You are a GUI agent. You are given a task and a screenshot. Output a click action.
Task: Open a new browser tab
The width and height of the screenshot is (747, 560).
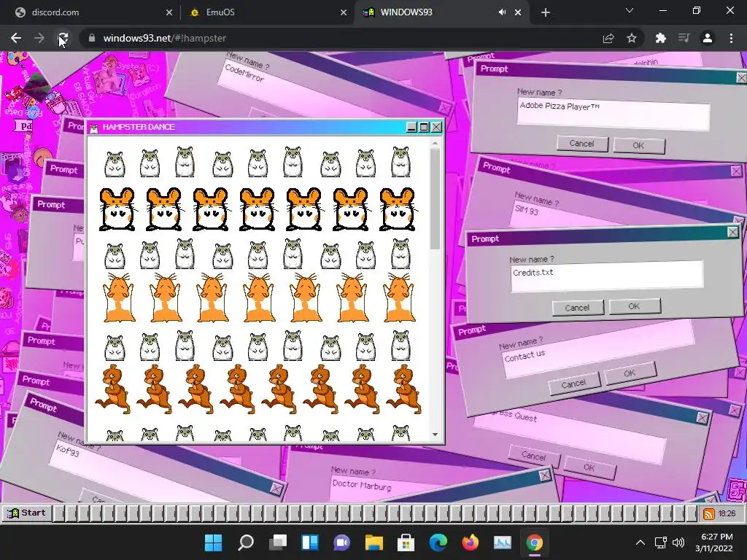[x=546, y=12]
